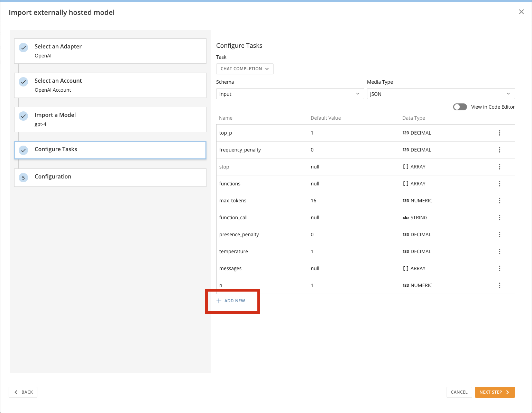Open the kebab menu for max_tokens row
Image resolution: width=532 pixels, height=413 pixels.
click(x=499, y=201)
